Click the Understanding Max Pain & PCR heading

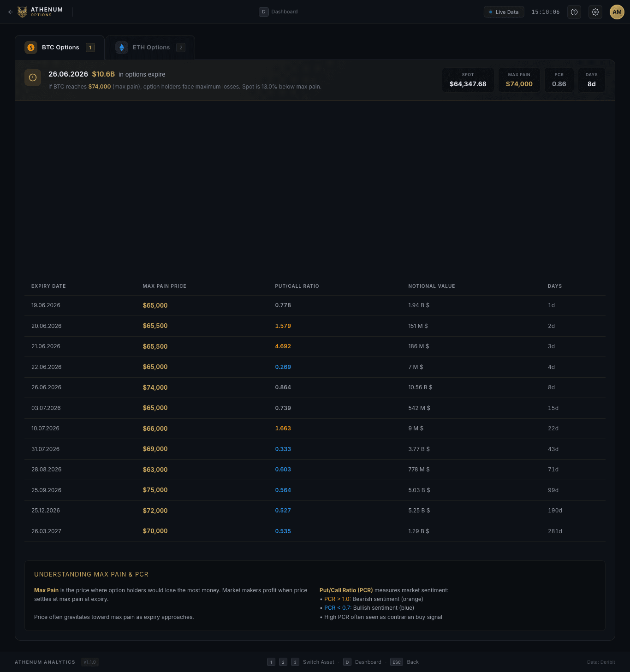[x=91, y=574]
